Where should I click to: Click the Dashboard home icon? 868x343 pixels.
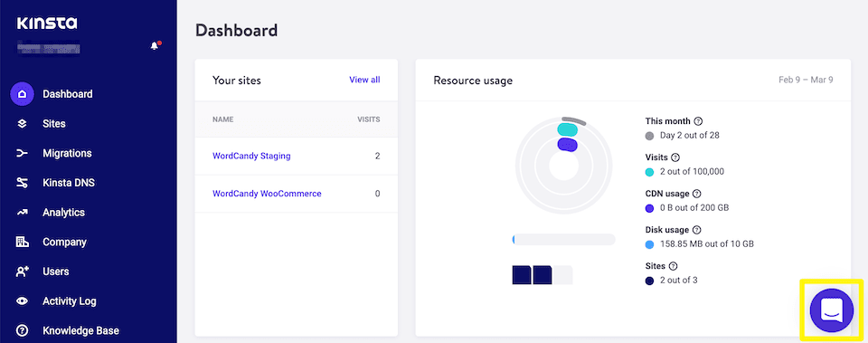22,94
